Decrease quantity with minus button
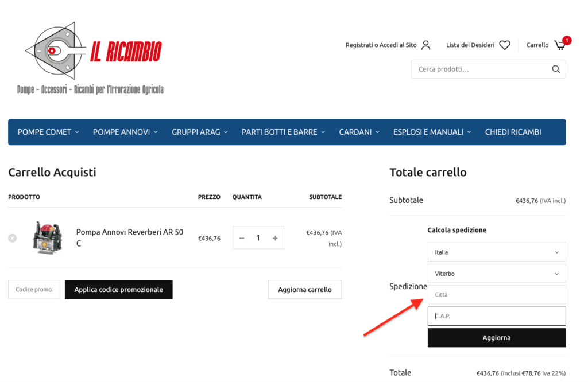Viewport: 588px width, 382px height. pyautogui.click(x=242, y=238)
